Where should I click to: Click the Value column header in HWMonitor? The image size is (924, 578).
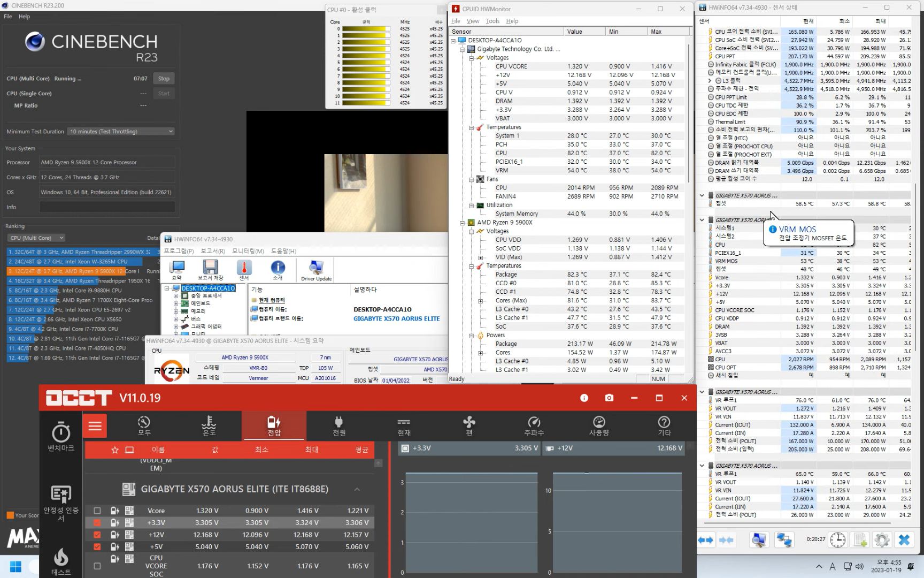click(584, 32)
